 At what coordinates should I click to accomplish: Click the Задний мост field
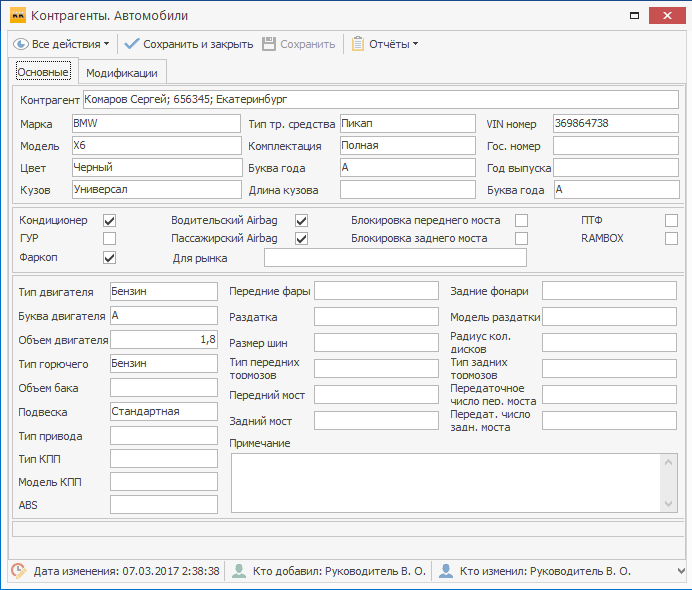376,421
